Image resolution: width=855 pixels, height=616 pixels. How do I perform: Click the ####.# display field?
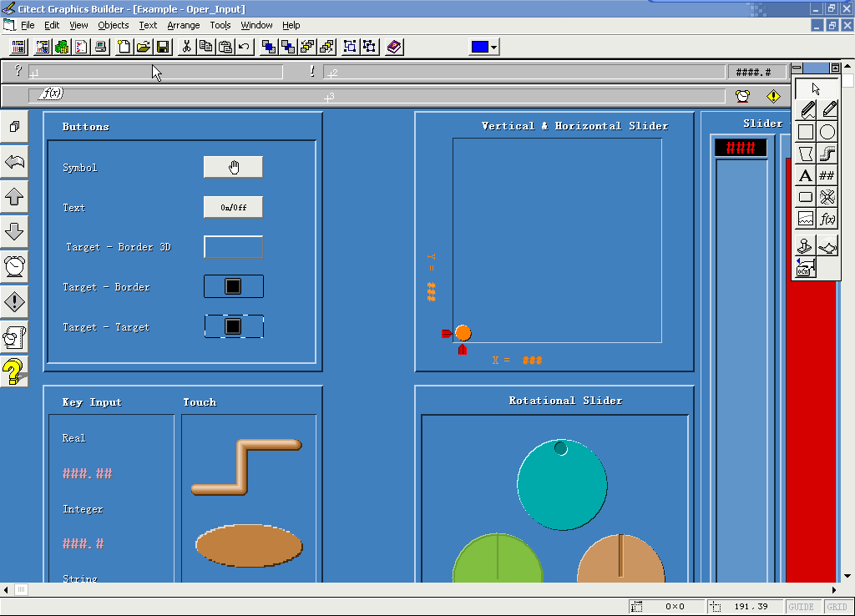coord(756,72)
